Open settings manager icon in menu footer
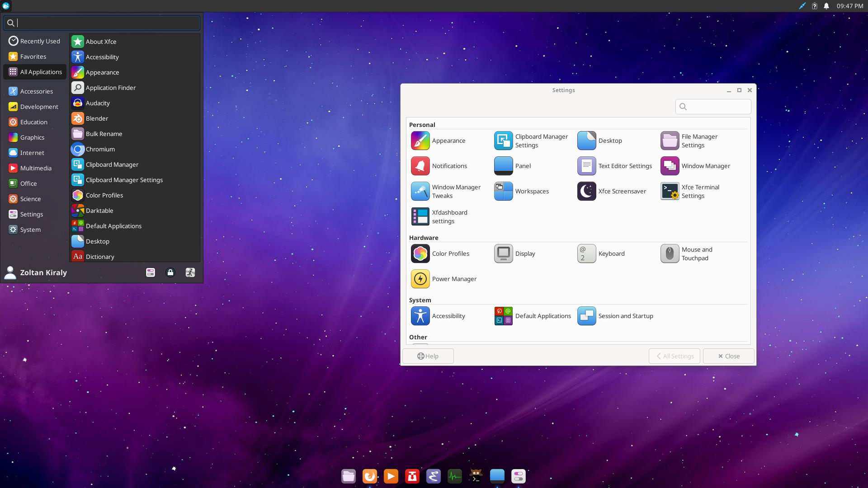Screen dimensions: 868x488 coord(151,272)
